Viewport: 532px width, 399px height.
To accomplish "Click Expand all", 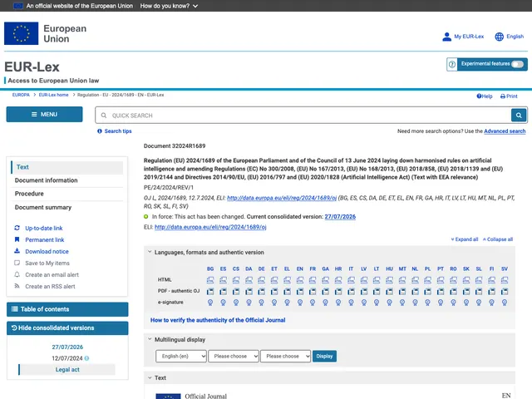I will click(x=465, y=239).
